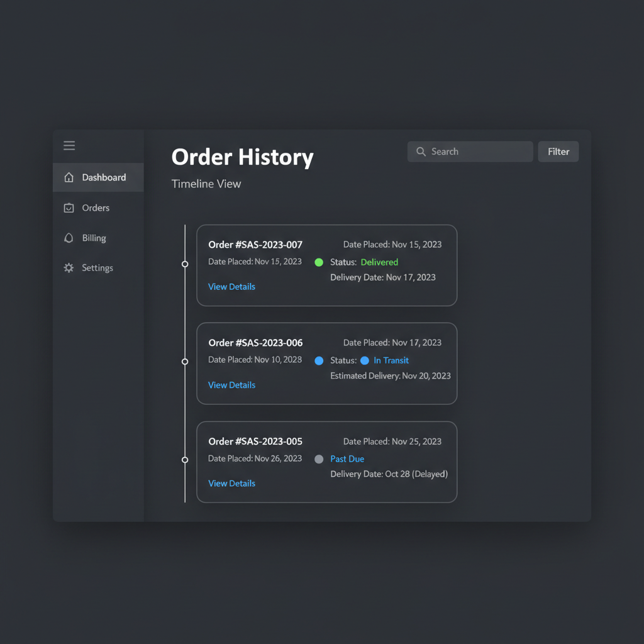Click the Orders clipboard icon
This screenshot has width=644, height=644.
click(69, 208)
